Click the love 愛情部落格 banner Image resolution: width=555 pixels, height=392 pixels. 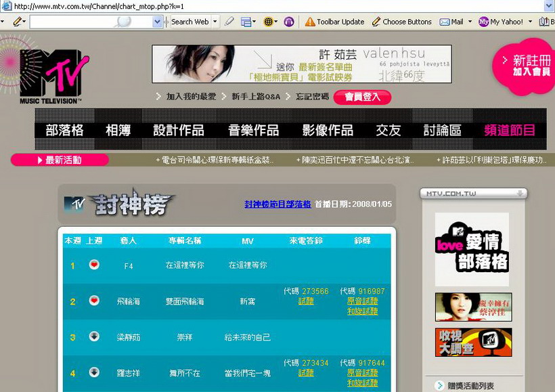click(472, 249)
